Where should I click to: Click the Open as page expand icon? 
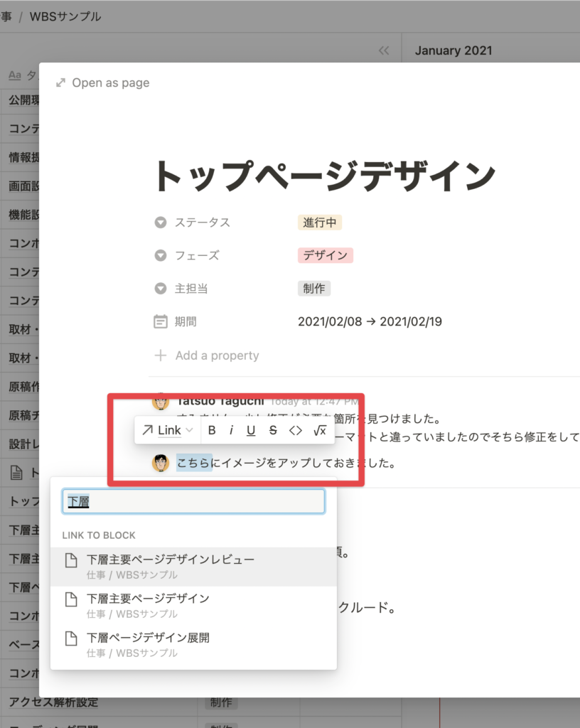click(x=61, y=82)
